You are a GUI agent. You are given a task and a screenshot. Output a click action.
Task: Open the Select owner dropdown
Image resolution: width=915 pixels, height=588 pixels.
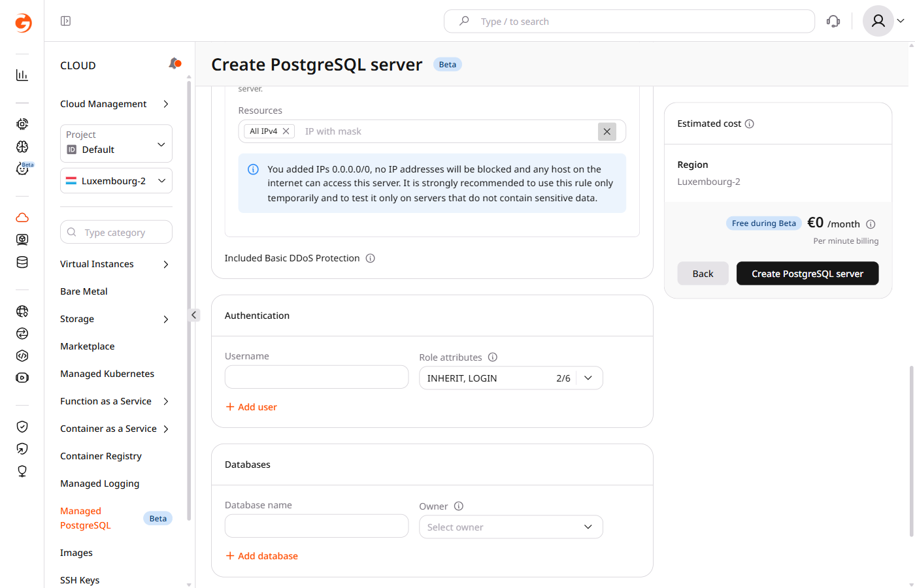pyautogui.click(x=511, y=527)
